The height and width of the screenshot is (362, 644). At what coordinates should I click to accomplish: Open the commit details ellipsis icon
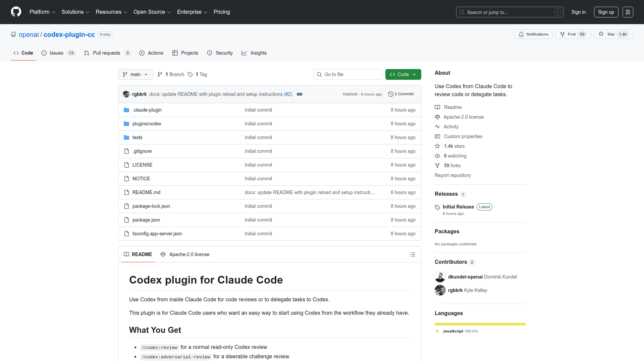299,94
